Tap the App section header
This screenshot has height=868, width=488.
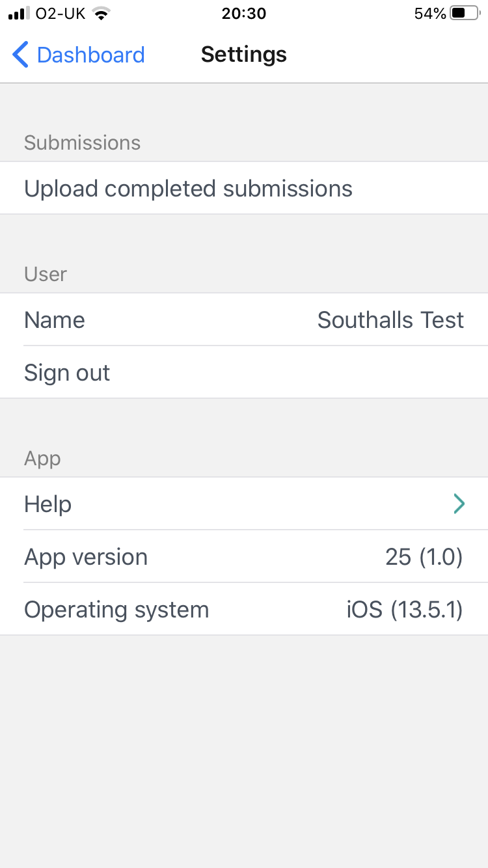coord(42,458)
